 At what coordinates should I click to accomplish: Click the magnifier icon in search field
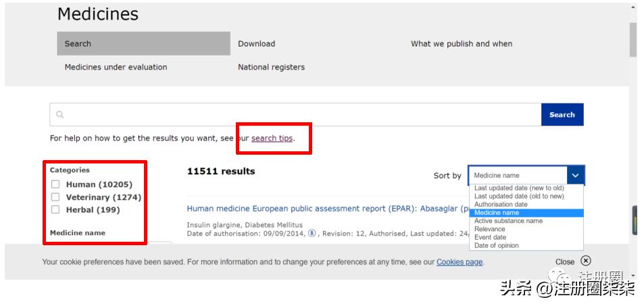click(60, 115)
